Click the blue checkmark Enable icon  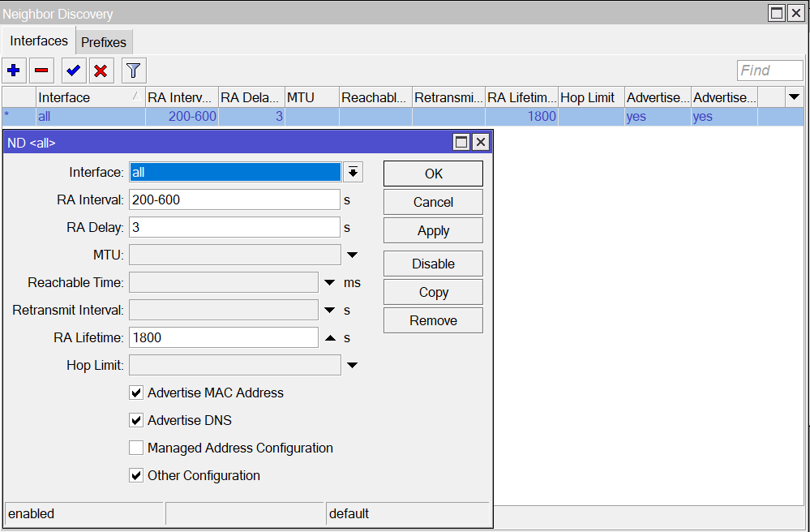pos(74,71)
